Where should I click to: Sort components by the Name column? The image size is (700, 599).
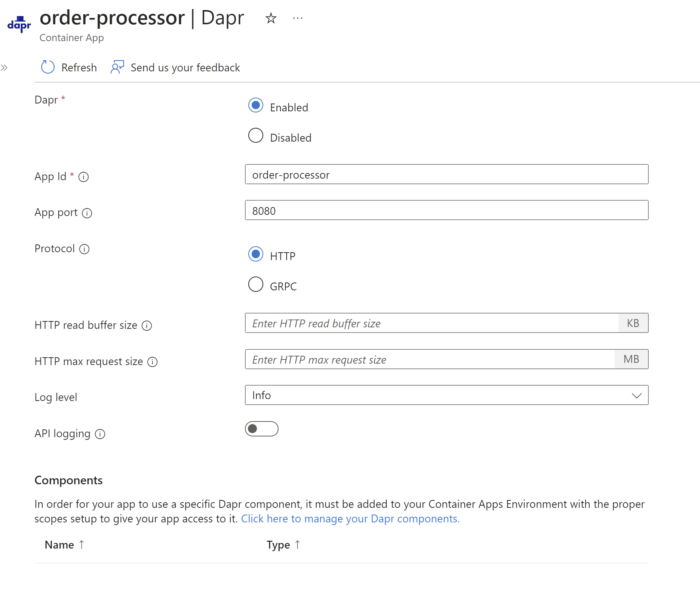tap(64, 545)
